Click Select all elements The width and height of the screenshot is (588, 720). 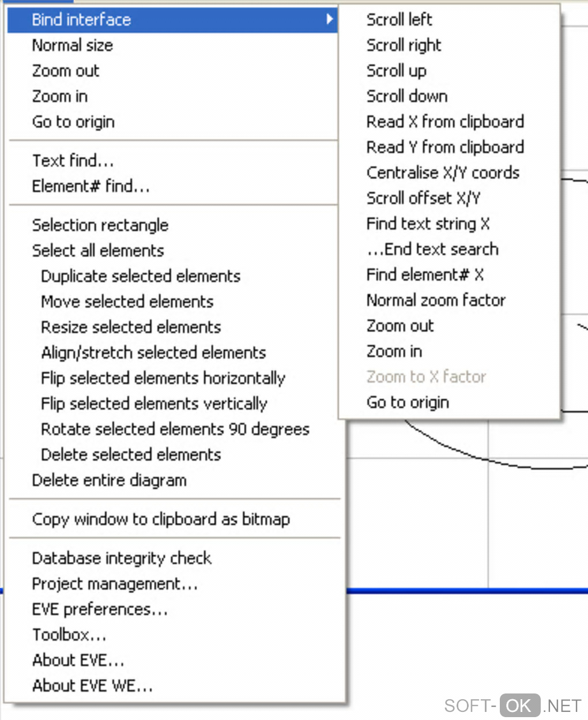(x=98, y=251)
